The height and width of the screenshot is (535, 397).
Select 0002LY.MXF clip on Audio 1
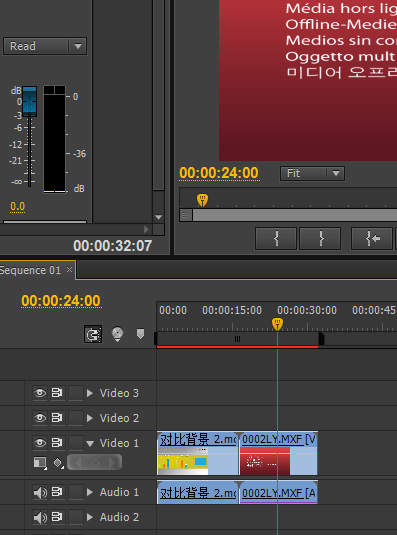click(x=279, y=492)
